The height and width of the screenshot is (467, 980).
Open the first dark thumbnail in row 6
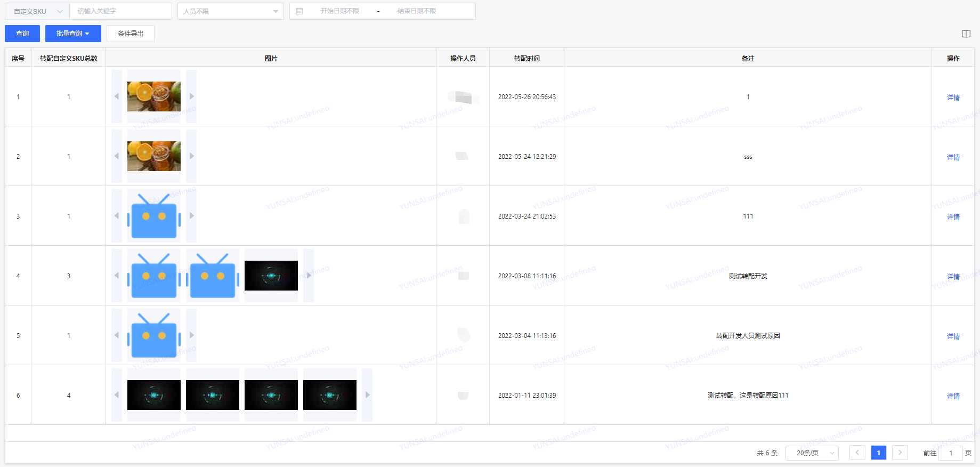click(x=154, y=395)
